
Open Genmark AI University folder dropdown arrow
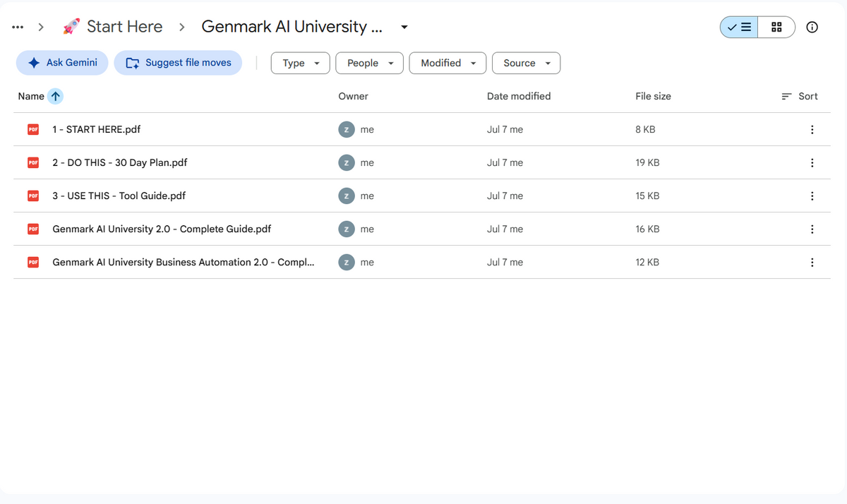pyautogui.click(x=404, y=28)
